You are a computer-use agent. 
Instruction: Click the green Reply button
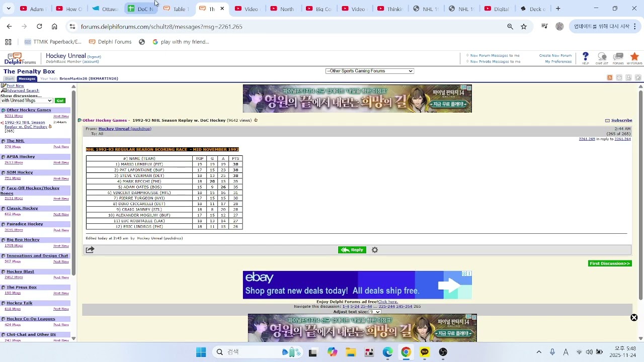pos(352,250)
